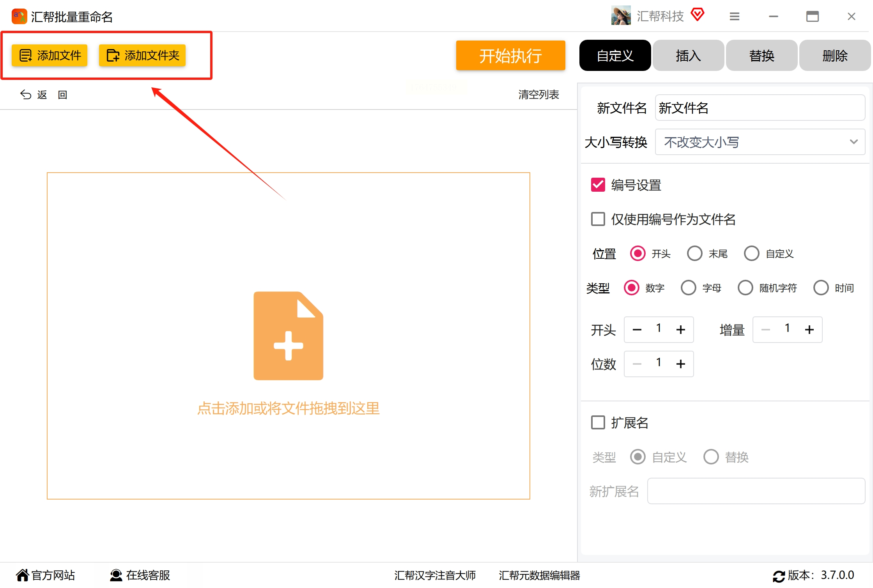Open the hamburger menu icon
Viewport: 873px width, 588px height.
tap(734, 16)
